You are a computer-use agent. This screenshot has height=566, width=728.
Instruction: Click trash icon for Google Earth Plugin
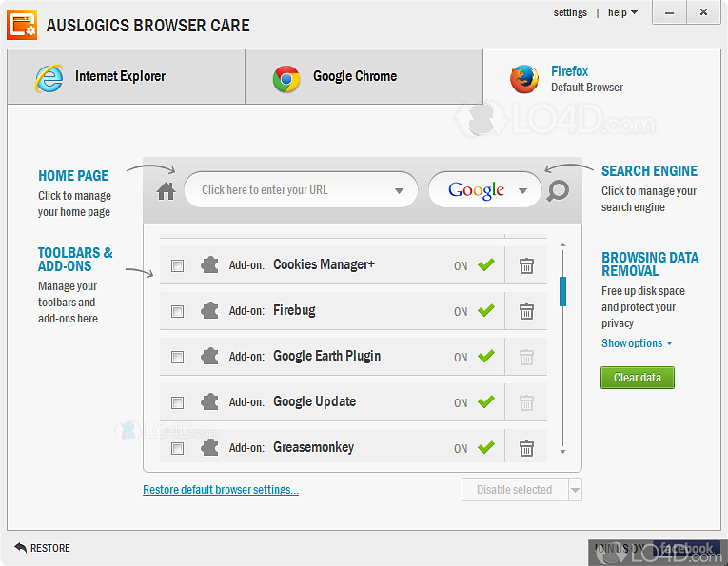click(x=526, y=357)
